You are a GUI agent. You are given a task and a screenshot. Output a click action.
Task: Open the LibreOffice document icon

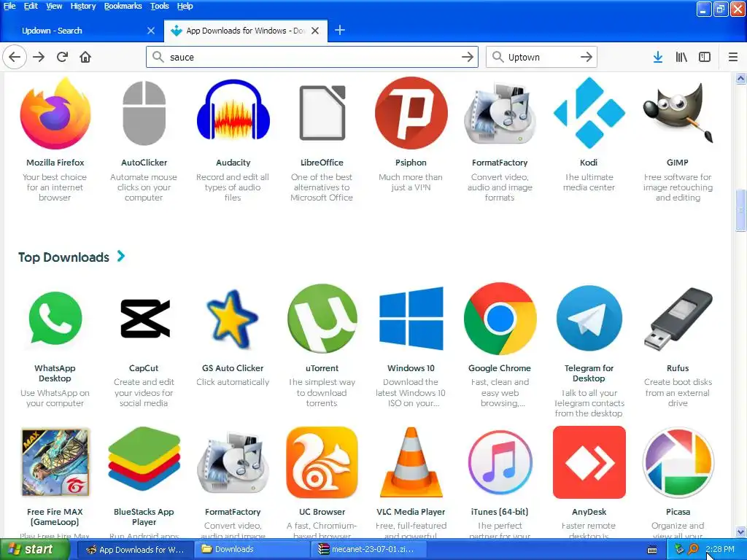322,113
